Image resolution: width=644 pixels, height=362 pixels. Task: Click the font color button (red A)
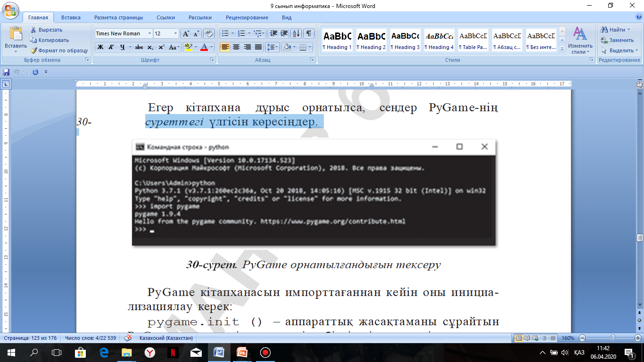coord(204,47)
